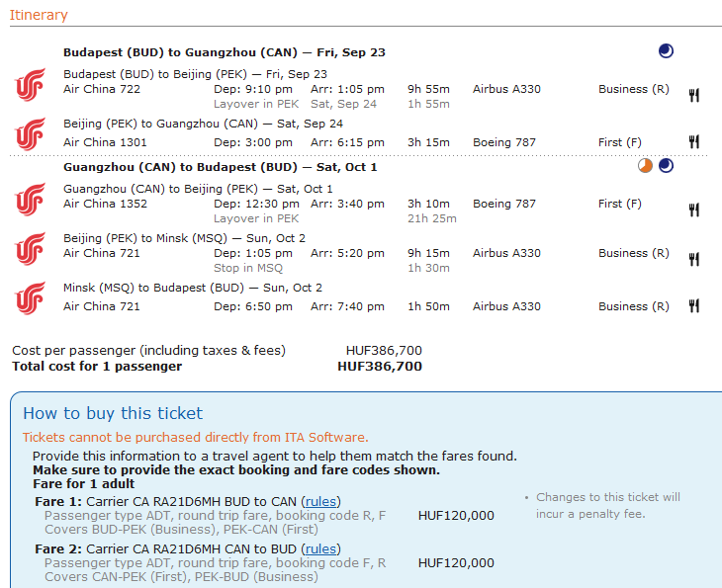Click the 'How to buy this ticket' heading
This screenshot has width=722, height=588.
point(113,413)
